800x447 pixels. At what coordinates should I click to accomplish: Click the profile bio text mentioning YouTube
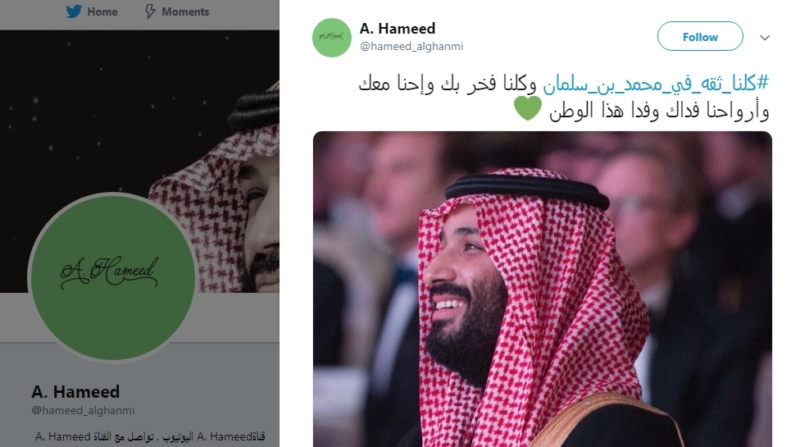150,437
